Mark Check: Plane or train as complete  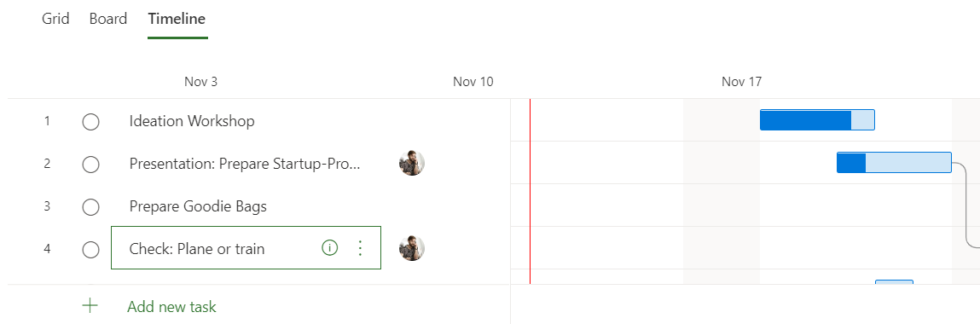click(x=90, y=250)
